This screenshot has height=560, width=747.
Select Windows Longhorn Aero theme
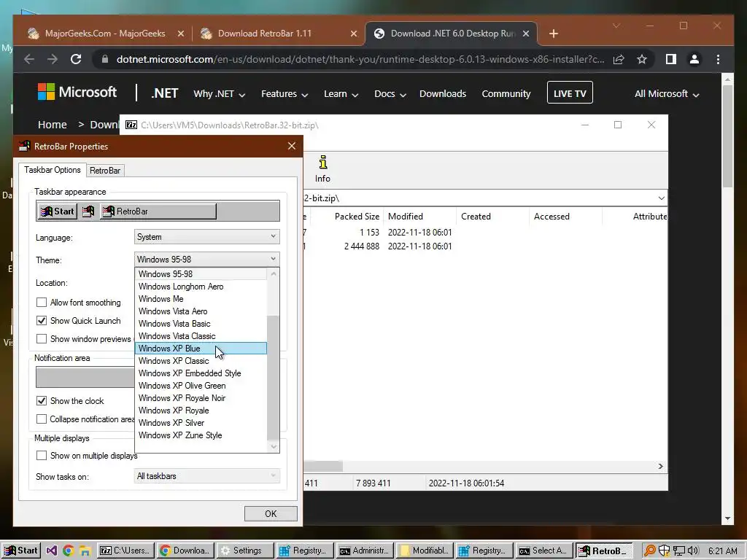tap(201, 287)
